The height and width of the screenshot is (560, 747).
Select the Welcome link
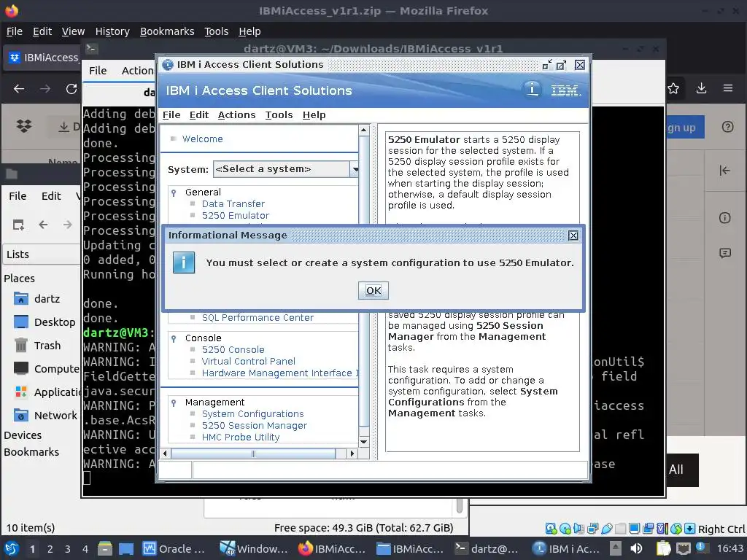203,139
